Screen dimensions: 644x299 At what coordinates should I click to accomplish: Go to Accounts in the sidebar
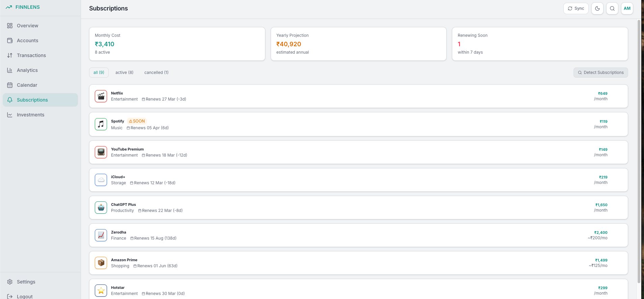click(x=40, y=40)
